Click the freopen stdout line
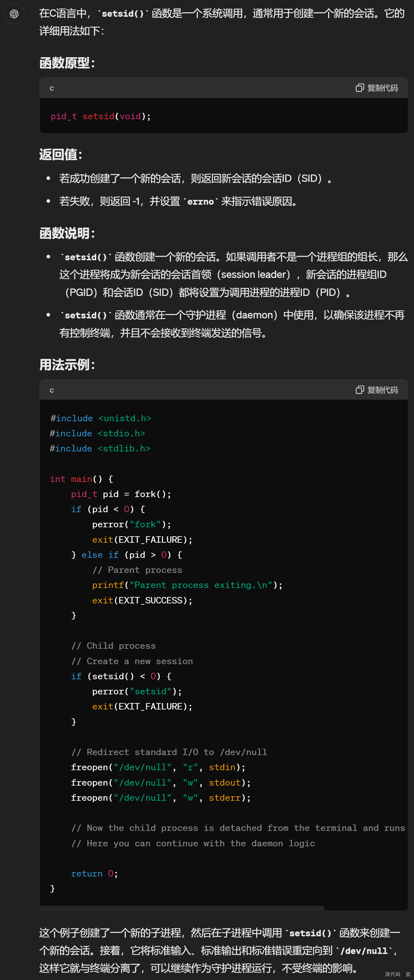Viewport: 414px width, 980px height. (161, 783)
